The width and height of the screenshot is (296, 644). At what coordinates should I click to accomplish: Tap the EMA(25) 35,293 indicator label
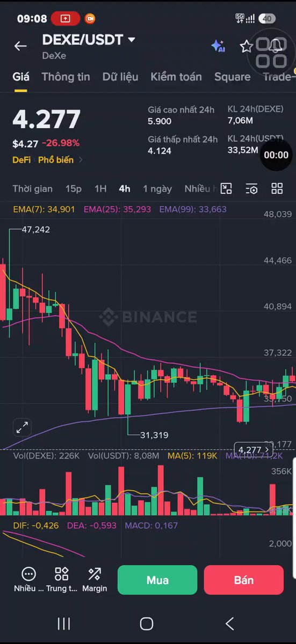pyautogui.click(x=117, y=209)
